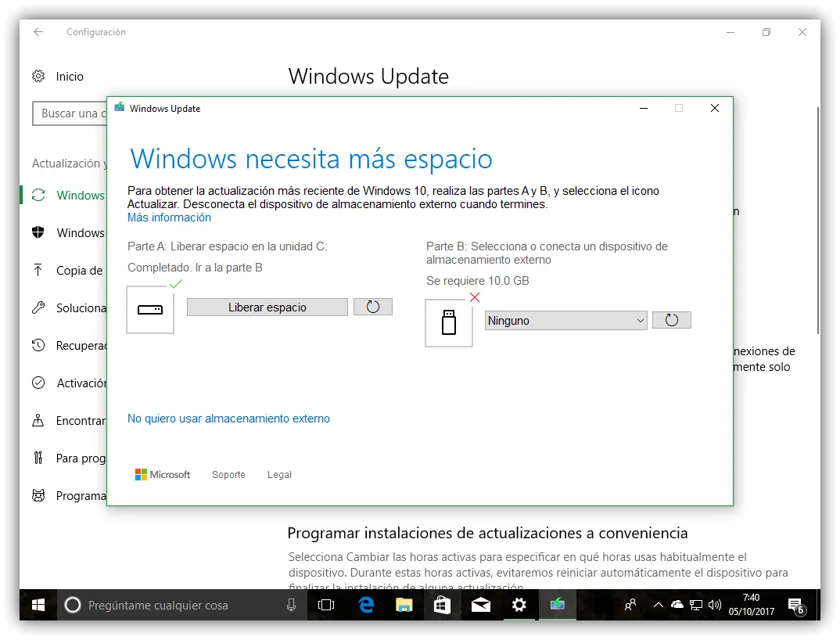This screenshot has height=640, width=840.
Task: Select Windows Update in Configuración sidebar
Action: pyautogui.click(x=64, y=195)
